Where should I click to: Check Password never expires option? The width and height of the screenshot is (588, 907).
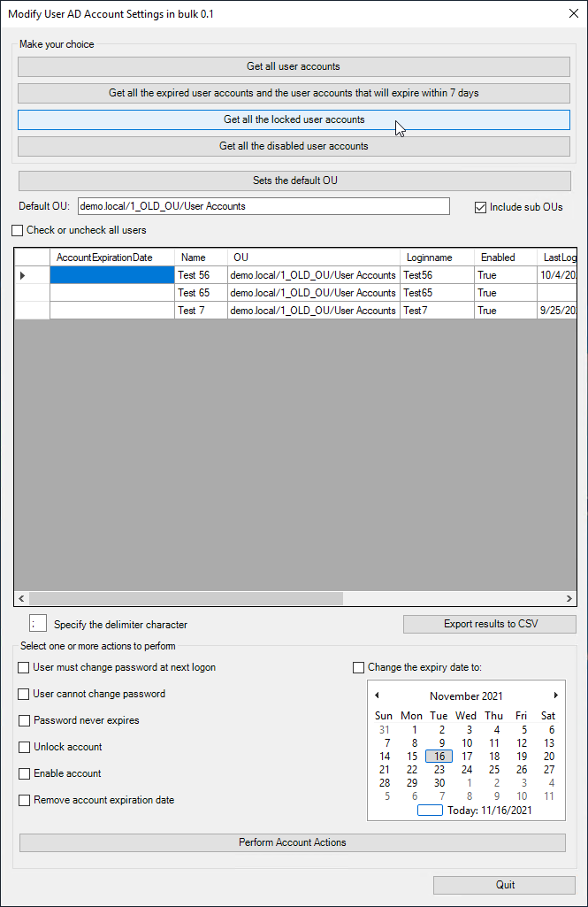pos(25,720)
